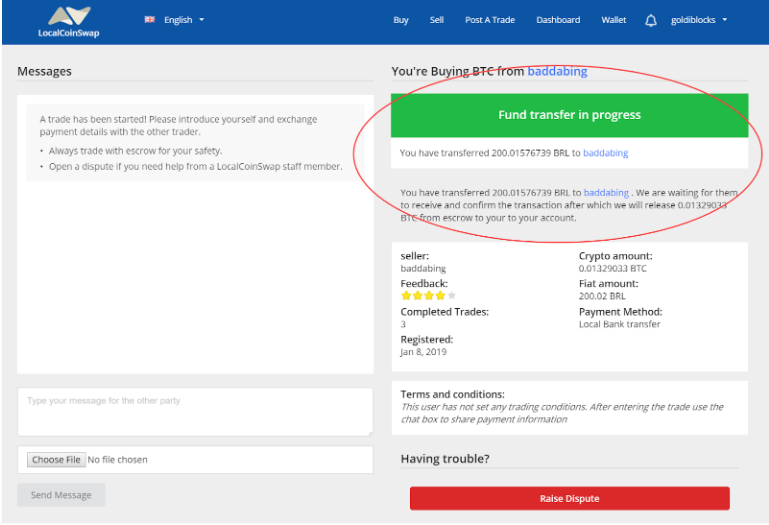Click the seller name baddabing text
Screen dimensions: 769x525
tap(423, 268)
